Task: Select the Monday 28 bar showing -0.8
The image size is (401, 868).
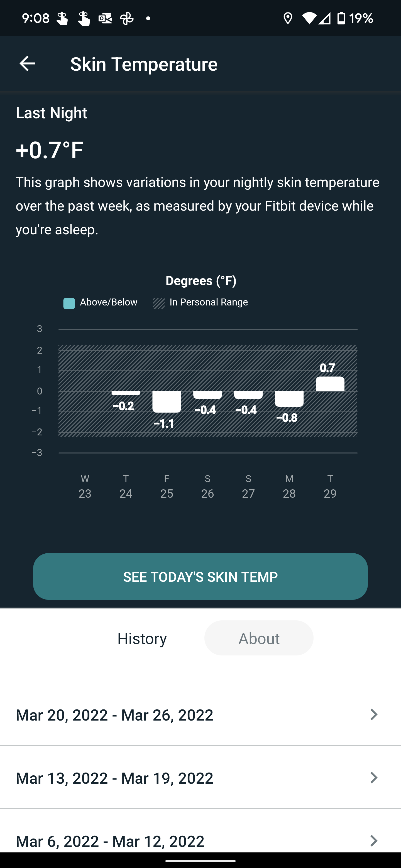Action: click(x=289, y=399)
